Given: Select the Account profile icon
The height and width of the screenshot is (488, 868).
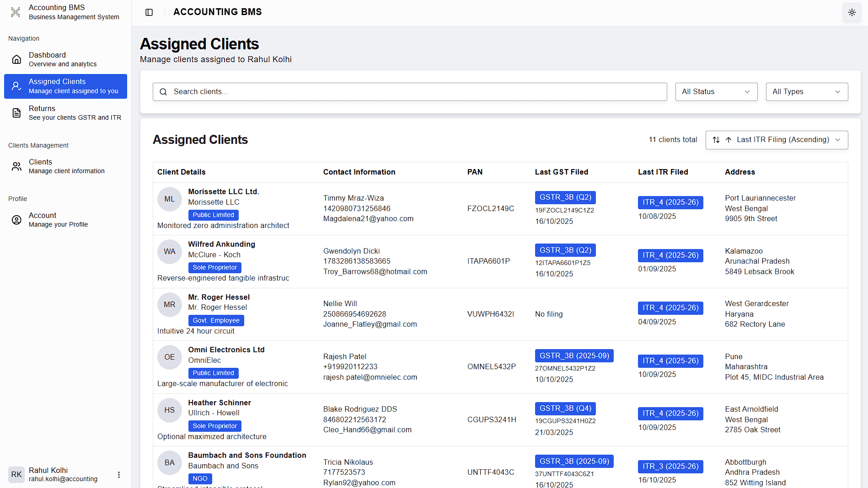Looking at the screenshot, I should (x=16, y=220).
